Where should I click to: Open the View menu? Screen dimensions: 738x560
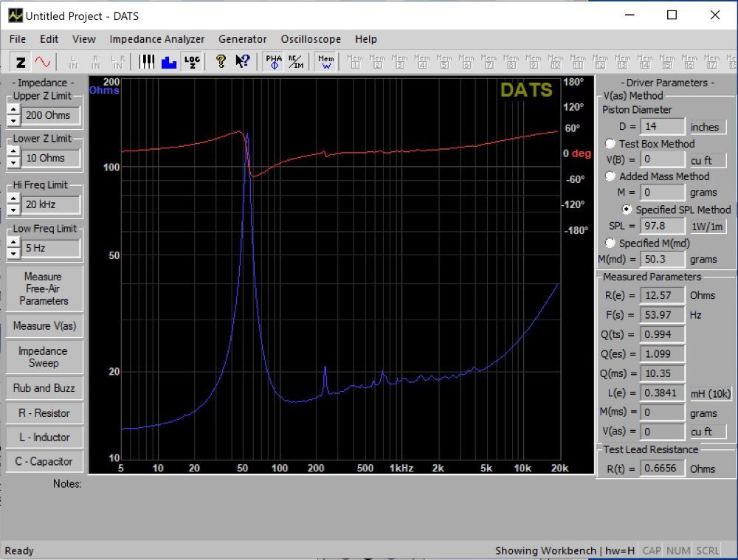[x=84, y=39]
